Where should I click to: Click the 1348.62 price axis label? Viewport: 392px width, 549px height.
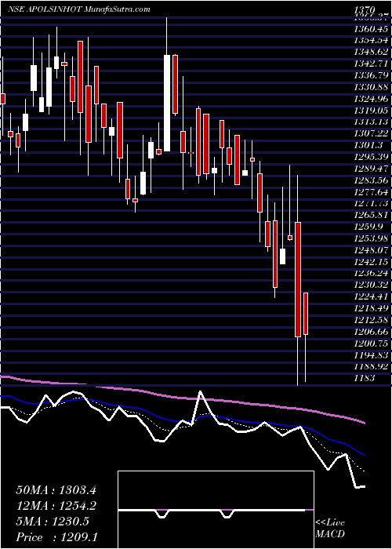tap(372, 52)
